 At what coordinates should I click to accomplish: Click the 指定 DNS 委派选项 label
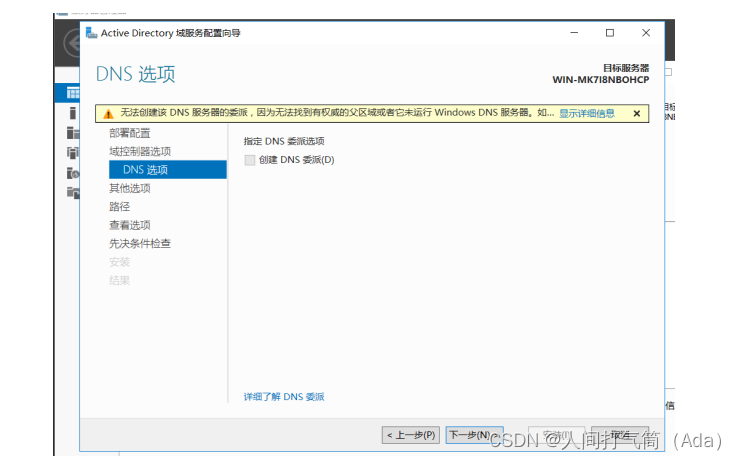tap(284, 141)
